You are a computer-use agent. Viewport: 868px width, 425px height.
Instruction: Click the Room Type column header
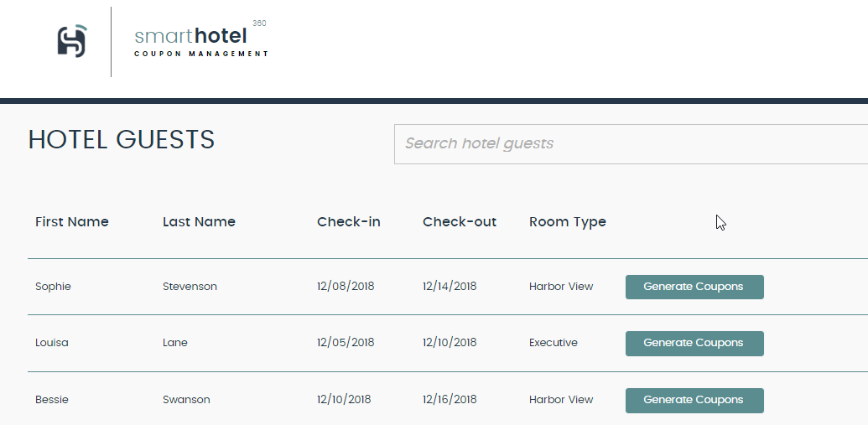568,222
